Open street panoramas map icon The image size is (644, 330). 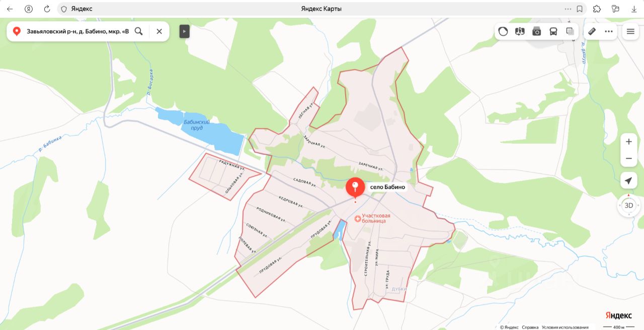(x=520, y=31)
